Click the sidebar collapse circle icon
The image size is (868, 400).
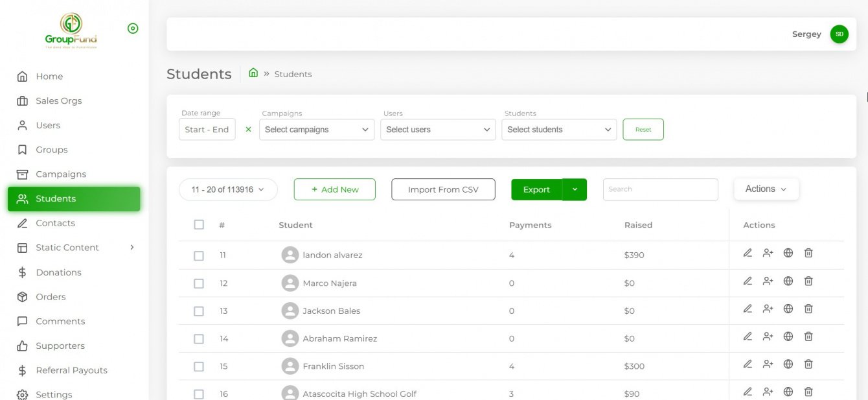click(133, 29)
